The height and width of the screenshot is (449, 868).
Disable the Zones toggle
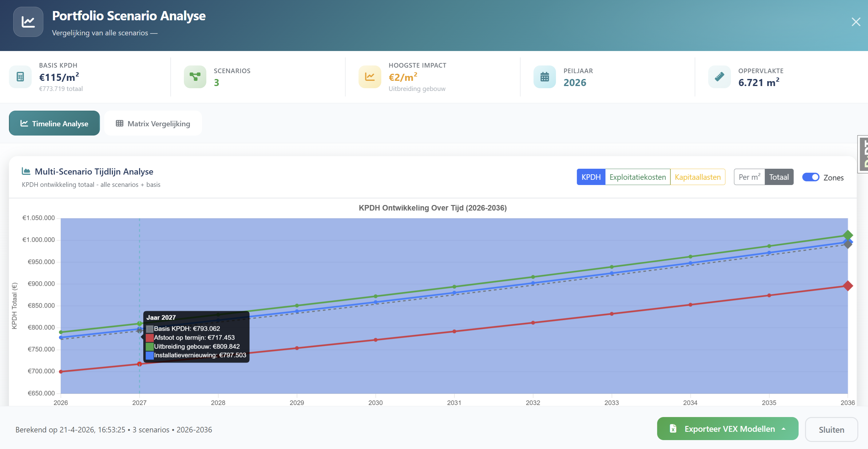(x=811, y=177)
